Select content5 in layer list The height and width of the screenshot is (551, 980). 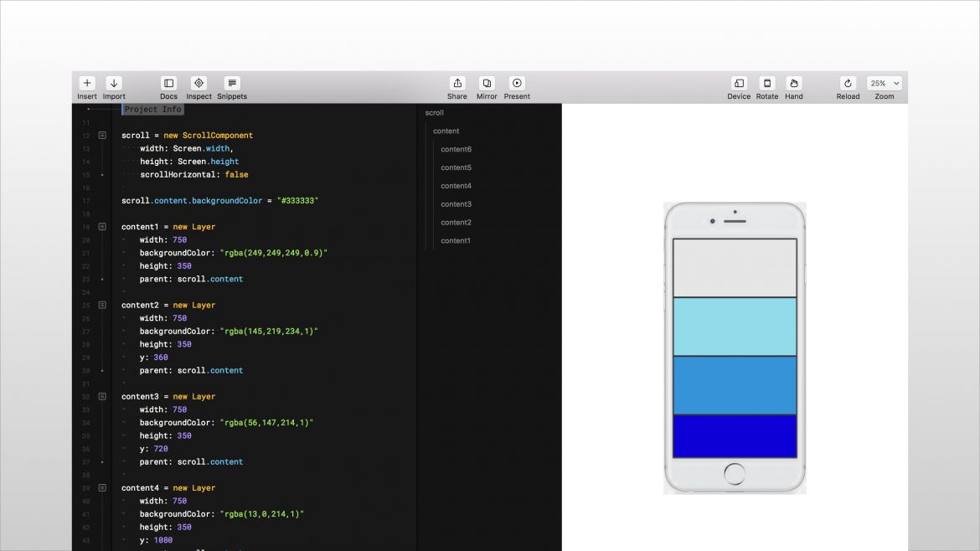456,167
